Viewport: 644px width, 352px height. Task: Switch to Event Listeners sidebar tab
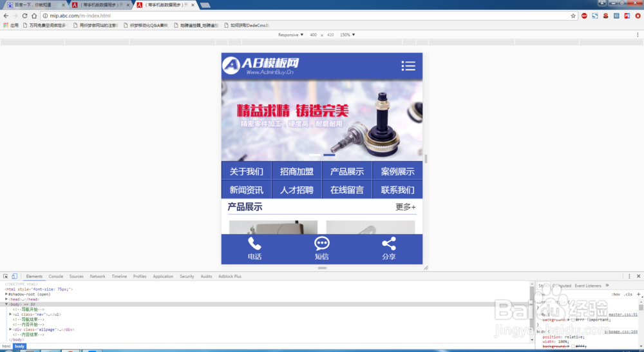pos(588,286)
